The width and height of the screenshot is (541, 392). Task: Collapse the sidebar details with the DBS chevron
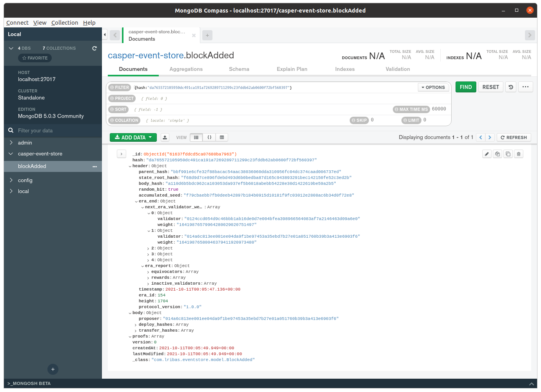click(x=11, y=48)
